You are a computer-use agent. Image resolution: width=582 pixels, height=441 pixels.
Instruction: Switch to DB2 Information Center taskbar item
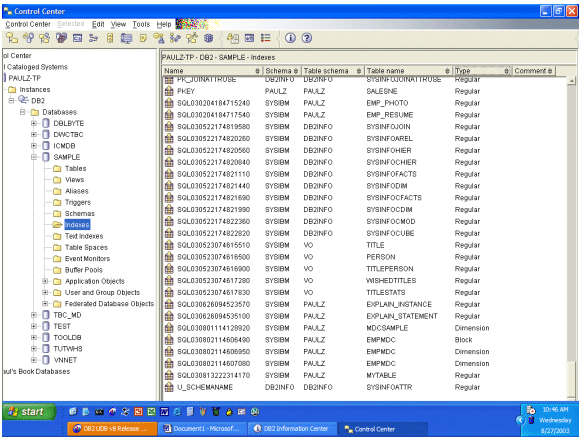pos(292,429)
